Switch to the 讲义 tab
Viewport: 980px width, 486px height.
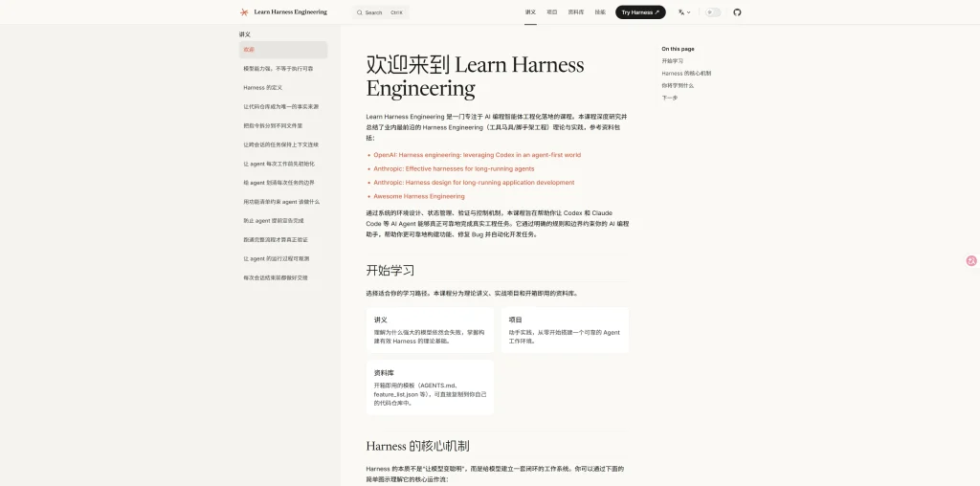click(530, 12)
